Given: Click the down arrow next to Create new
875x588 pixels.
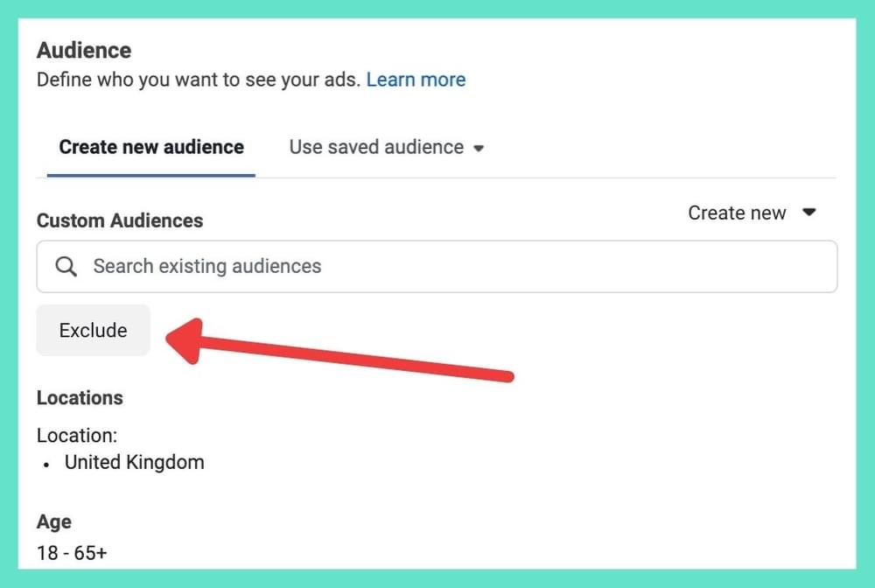Looking at the screenshot, I should click(809, 213).
